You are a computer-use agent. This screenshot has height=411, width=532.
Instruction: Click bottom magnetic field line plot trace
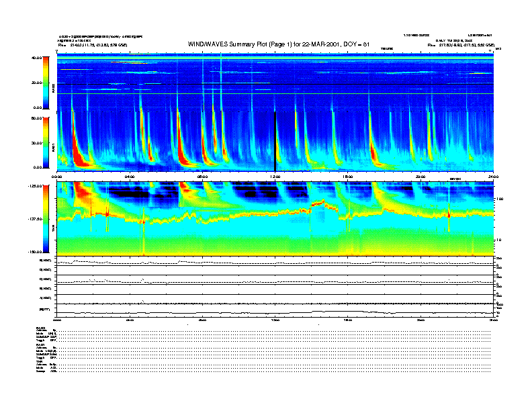click(x=275, y=312)
